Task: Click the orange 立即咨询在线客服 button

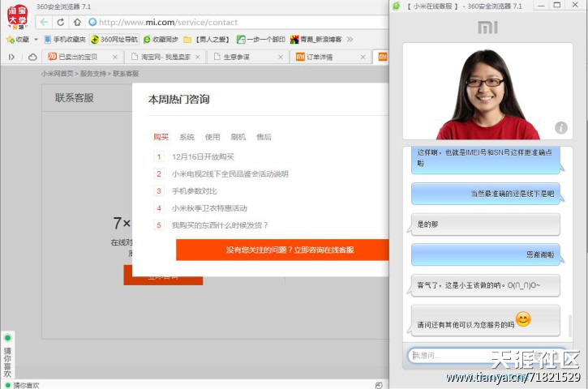Action: coord(282,250)
